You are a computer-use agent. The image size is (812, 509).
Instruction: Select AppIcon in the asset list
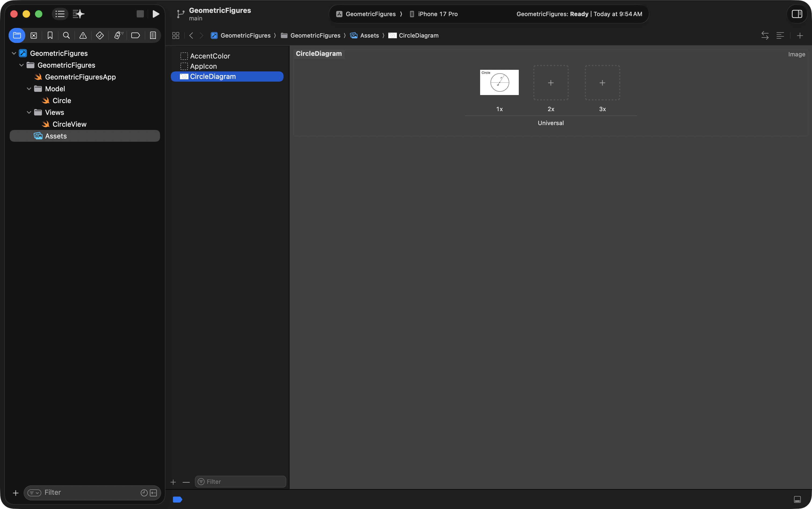coord(203,66)
